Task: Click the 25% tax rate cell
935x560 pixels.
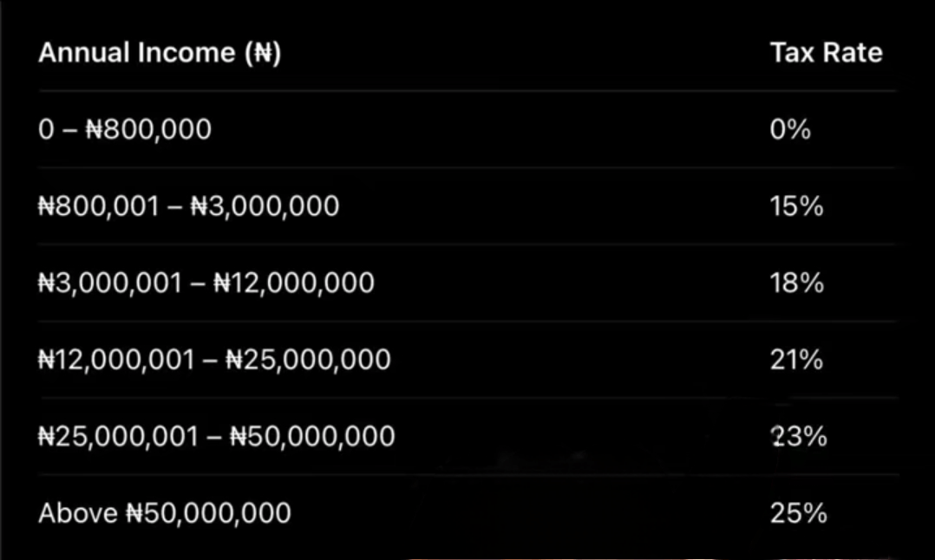Action: click(x=799, y=513)
